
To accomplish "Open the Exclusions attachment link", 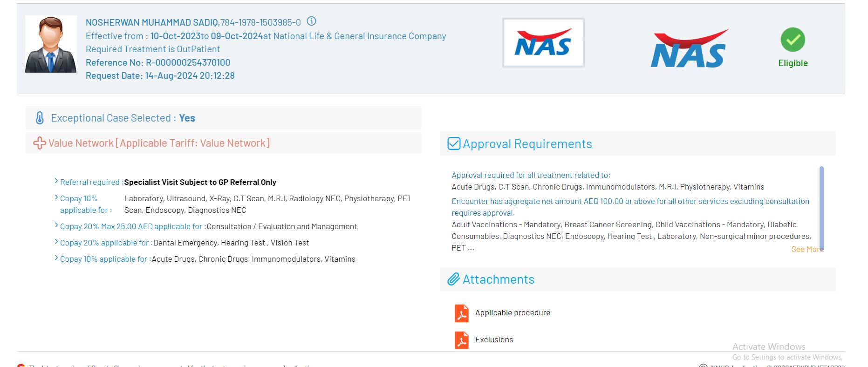I will (494, 340).
